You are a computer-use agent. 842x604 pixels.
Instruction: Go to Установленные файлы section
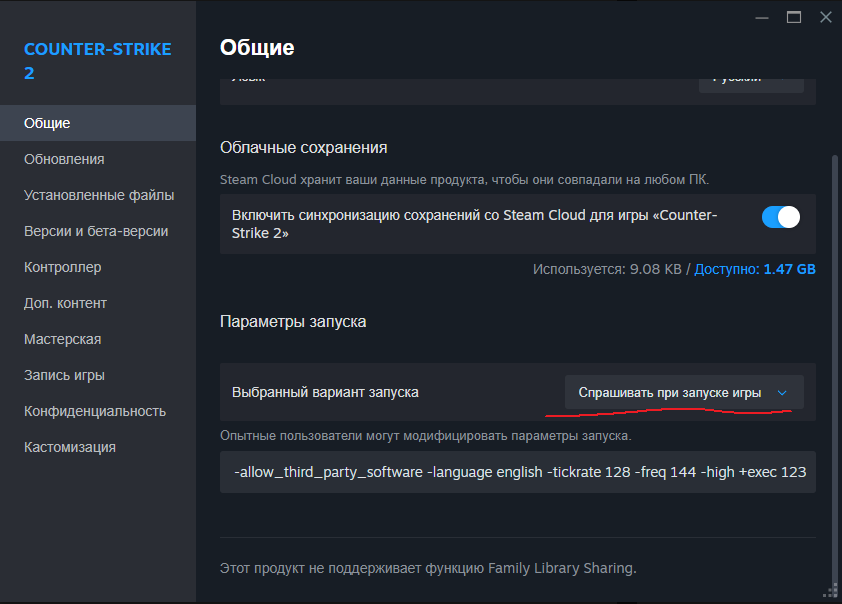pyautogui.click(x=98, y=195)
